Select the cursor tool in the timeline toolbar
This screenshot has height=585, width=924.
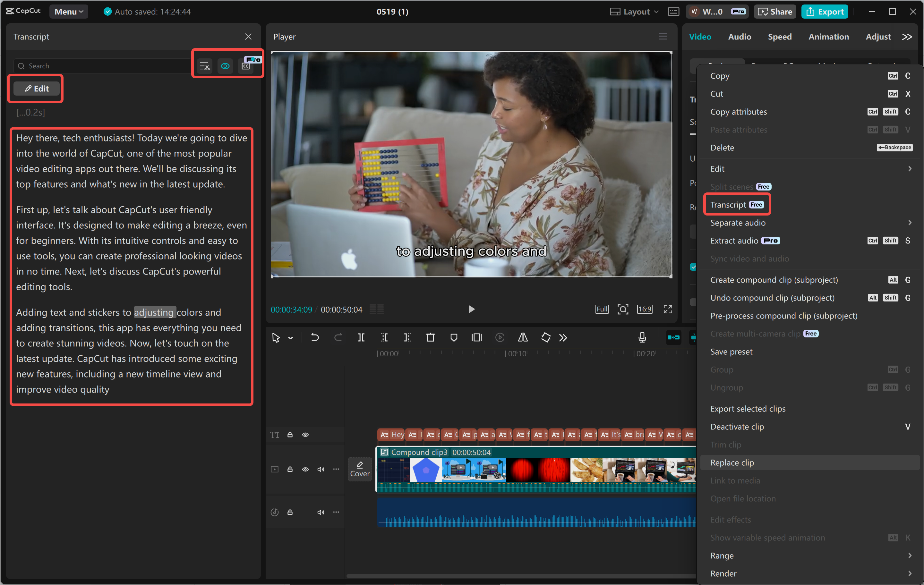(276, 338)
